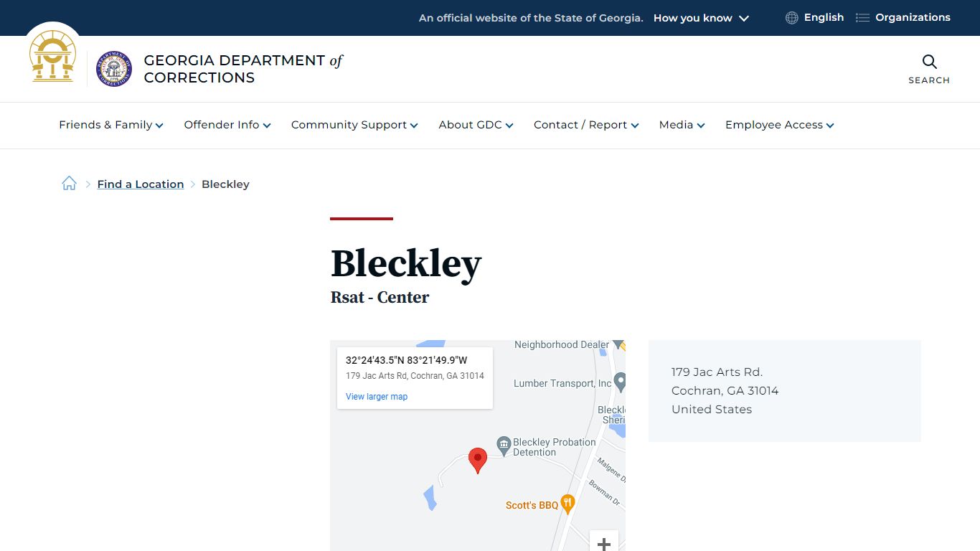Click the Bleckley page heading
The image size is (980, 551).
tap(406, 263)
